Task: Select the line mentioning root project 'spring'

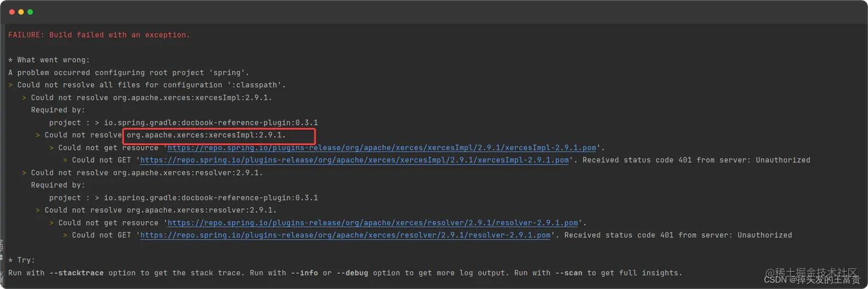Action: [x=129, y=73]
